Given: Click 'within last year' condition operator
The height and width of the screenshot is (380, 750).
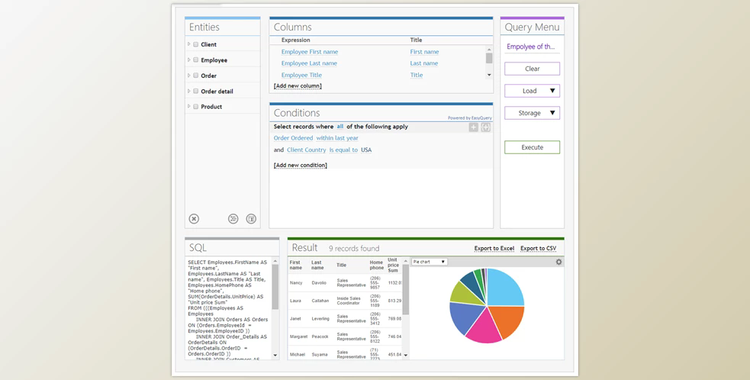Looking at the screenshot, I should pos(337,138).
